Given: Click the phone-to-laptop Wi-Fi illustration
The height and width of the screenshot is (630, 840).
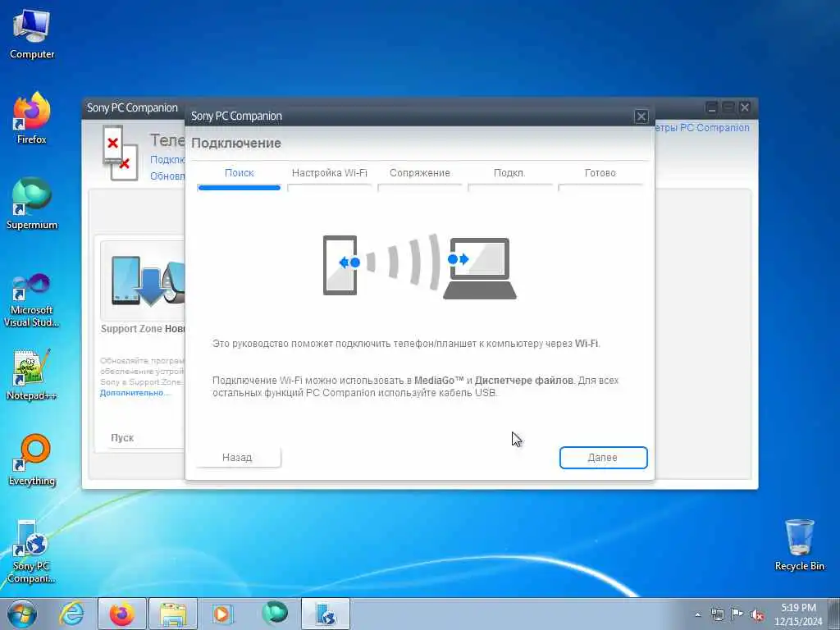Looking at the screenshot, I should [420, 267].
